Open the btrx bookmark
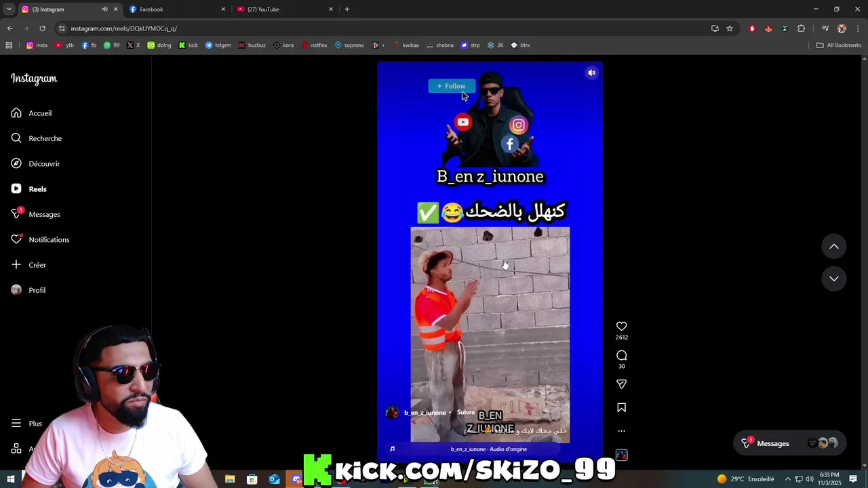 tap(520, 45)
